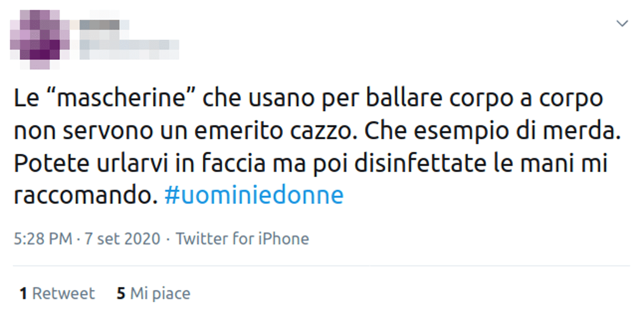Open the tweet options chevron menu
Screen dimensions: 644x313
pos(622,24)
